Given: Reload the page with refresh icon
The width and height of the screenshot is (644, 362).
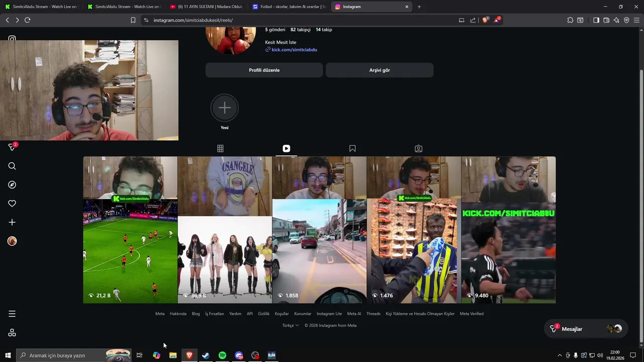Looking at the screenshot, I should pos(27,20).
